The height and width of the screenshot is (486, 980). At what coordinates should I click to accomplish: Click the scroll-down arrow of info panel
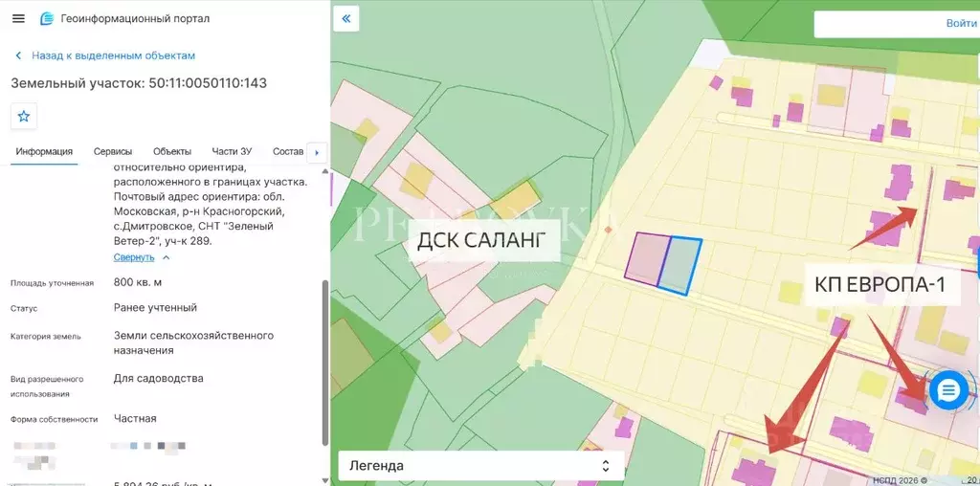(323, 480)
